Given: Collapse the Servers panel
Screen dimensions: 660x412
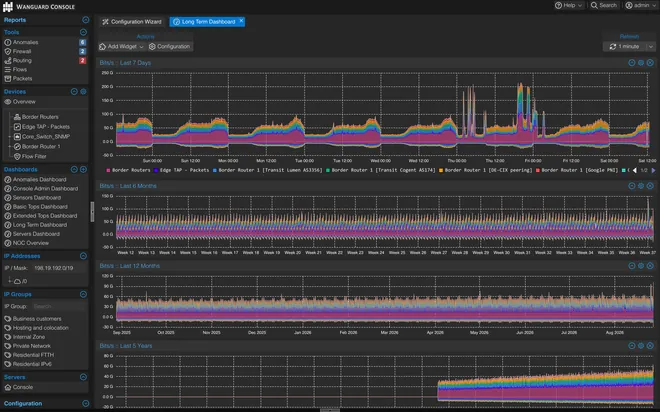Looking at the screenshot, I should click(83, 377).
